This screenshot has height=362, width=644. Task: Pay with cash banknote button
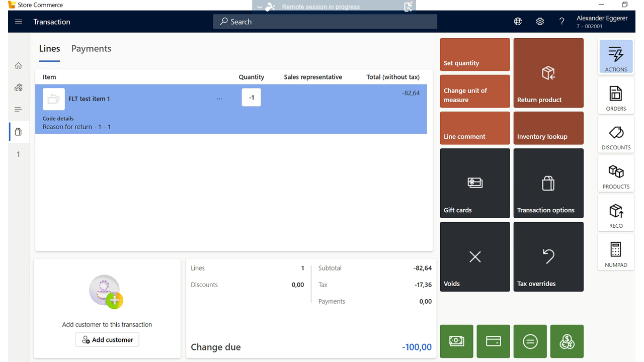456,341
